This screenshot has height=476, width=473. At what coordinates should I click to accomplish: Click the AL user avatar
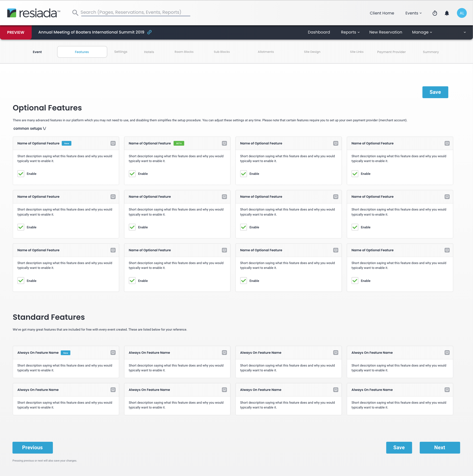pyautogui.click(x=461, y=13)
